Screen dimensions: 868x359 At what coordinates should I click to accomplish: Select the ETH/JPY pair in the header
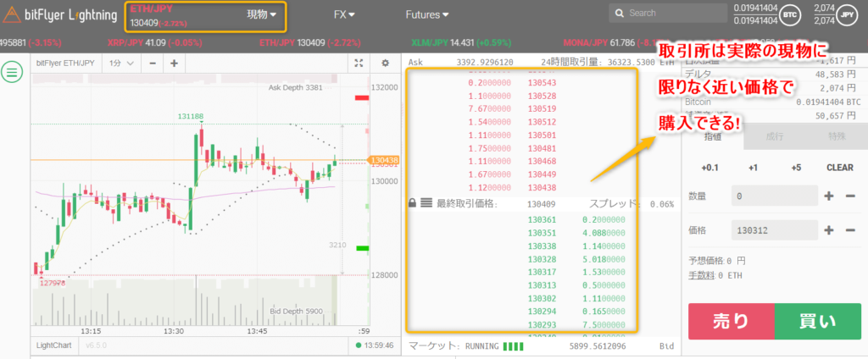[x=152, y=8]
